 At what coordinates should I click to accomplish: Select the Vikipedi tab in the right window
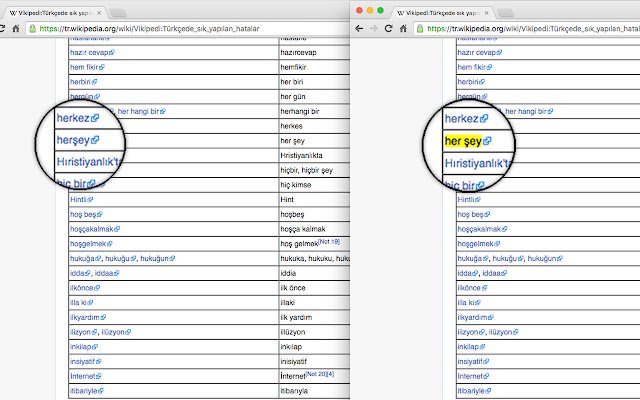441,13
